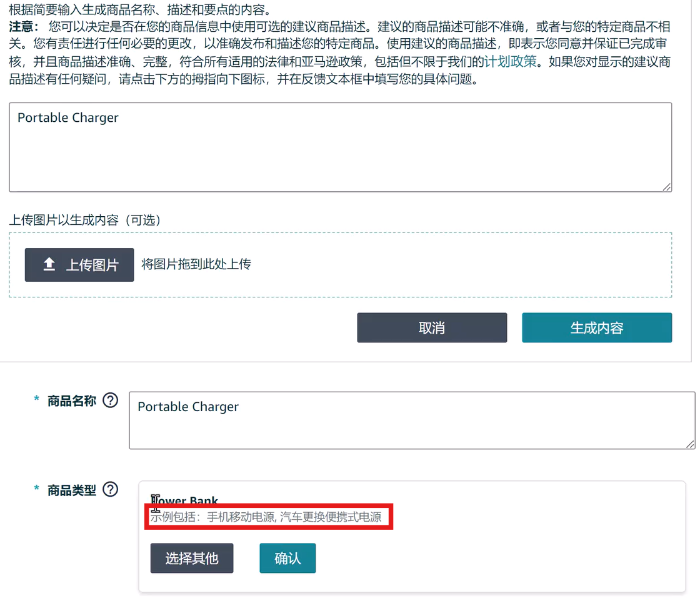Screen dimensions: 700x606
Task: Open the help icon beside 商品类型
Action: (x=111, y=490)
